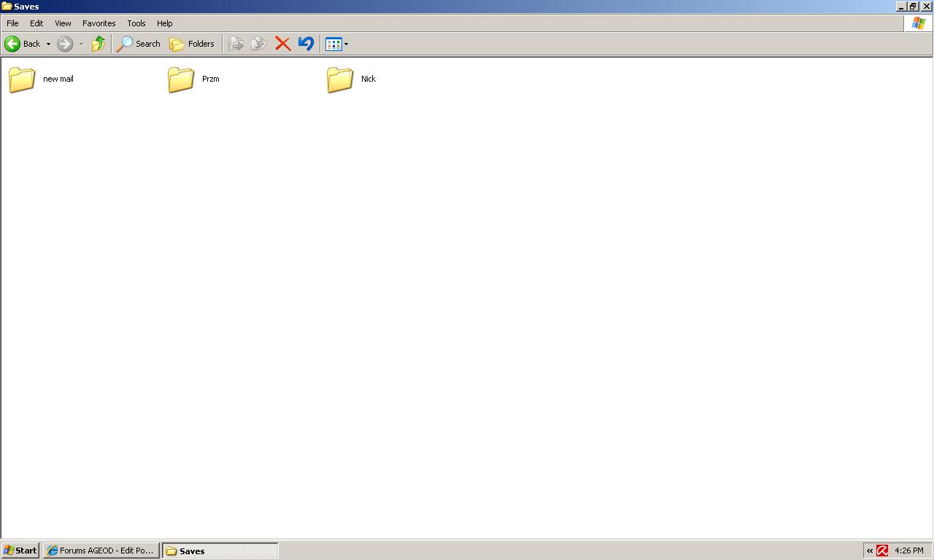This screenshot has width=934, height=560.
Task: Select the Przm folder
Action: [x=181, y=79]
